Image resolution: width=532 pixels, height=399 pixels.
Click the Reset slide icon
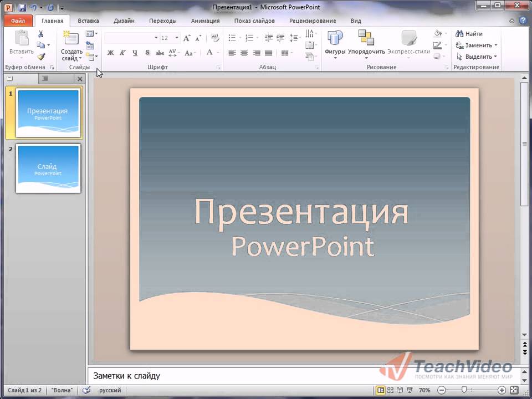pyautogui.click(x=90, y=45)
